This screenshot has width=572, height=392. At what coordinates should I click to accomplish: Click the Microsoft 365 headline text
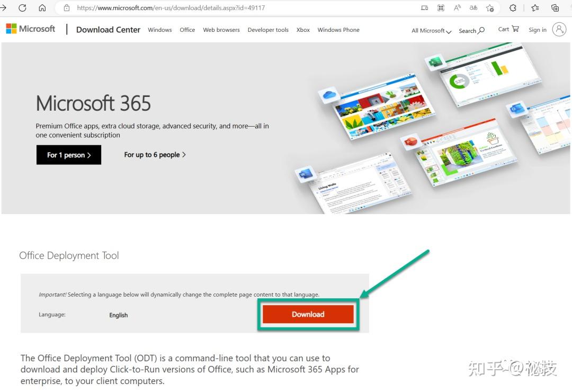93,103
